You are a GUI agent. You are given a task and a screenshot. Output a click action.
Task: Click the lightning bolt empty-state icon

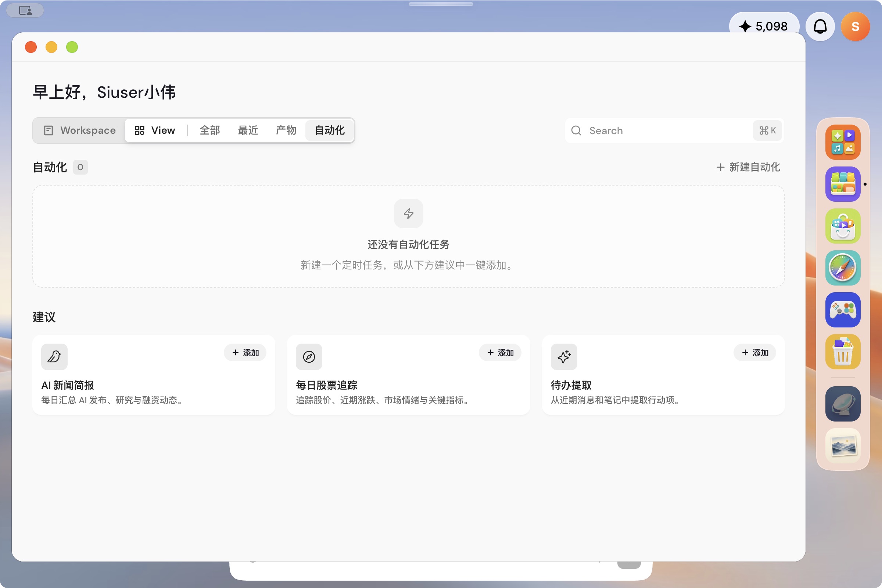point(408,214)
